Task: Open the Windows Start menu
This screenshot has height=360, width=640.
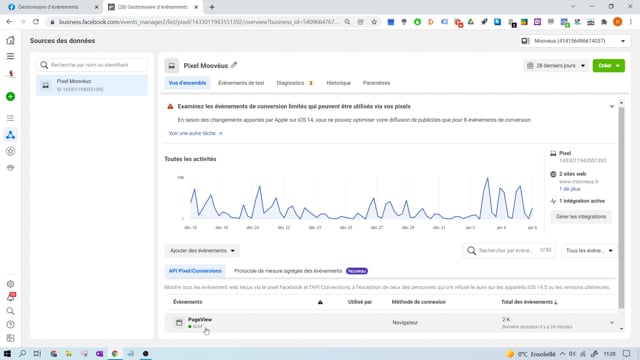Action: (x=7, y=353)
